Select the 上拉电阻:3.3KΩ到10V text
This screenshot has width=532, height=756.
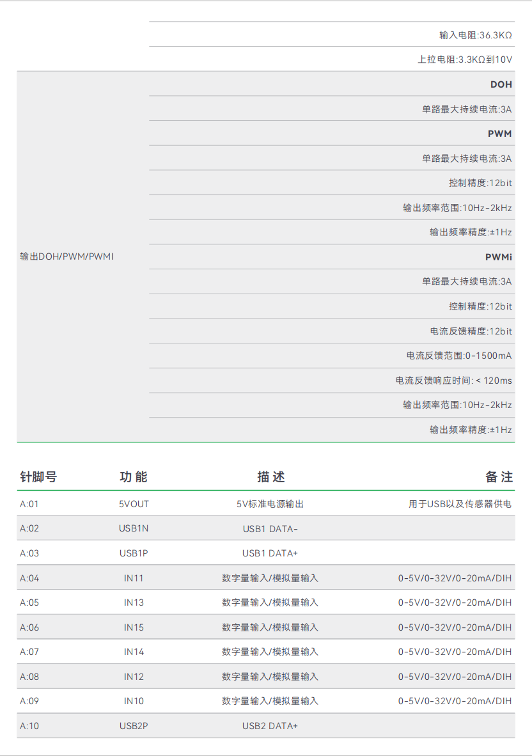[464, 59]
